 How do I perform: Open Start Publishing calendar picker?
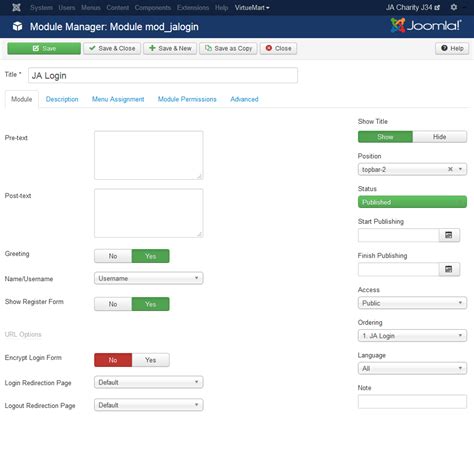pos(449,235)
